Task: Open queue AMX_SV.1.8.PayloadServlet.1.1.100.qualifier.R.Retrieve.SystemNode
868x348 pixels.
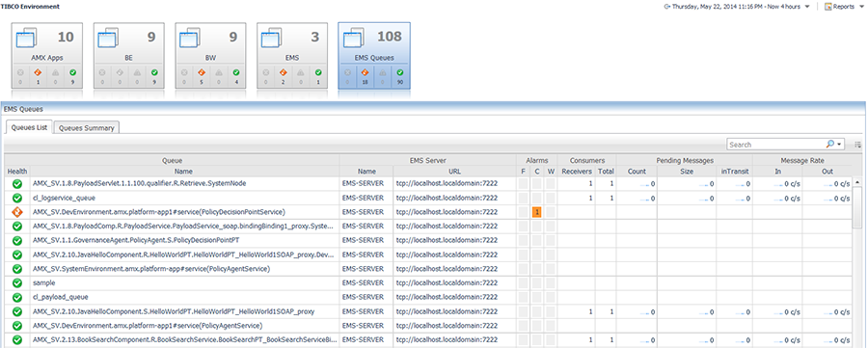Action: pos(140,183)
